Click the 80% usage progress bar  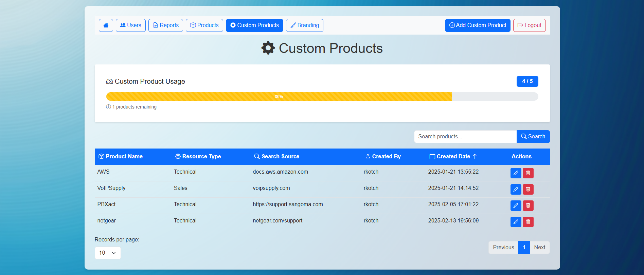[279, 97]
